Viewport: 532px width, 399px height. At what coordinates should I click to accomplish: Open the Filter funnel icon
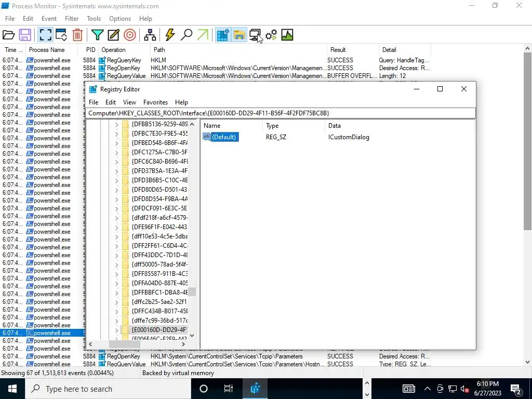tap(97, 35)
